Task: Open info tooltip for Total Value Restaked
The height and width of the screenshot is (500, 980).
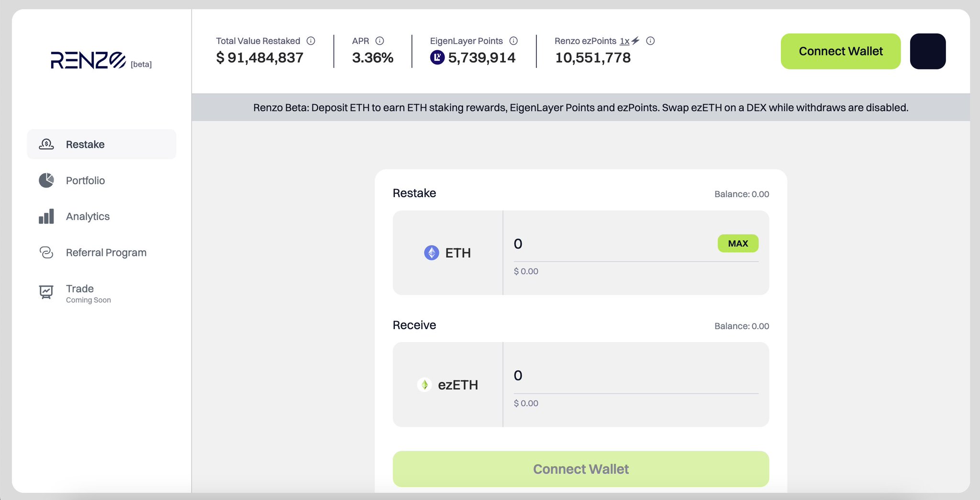Action: tap(311, 41)
